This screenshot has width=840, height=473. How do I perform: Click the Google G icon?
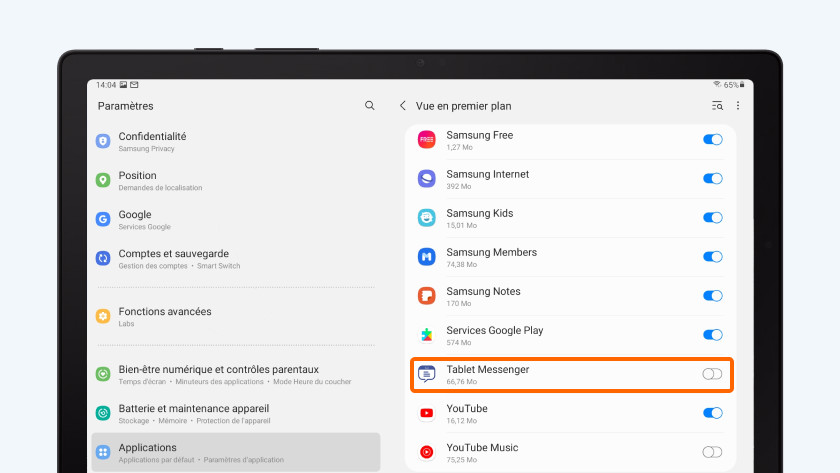(103, 219)
